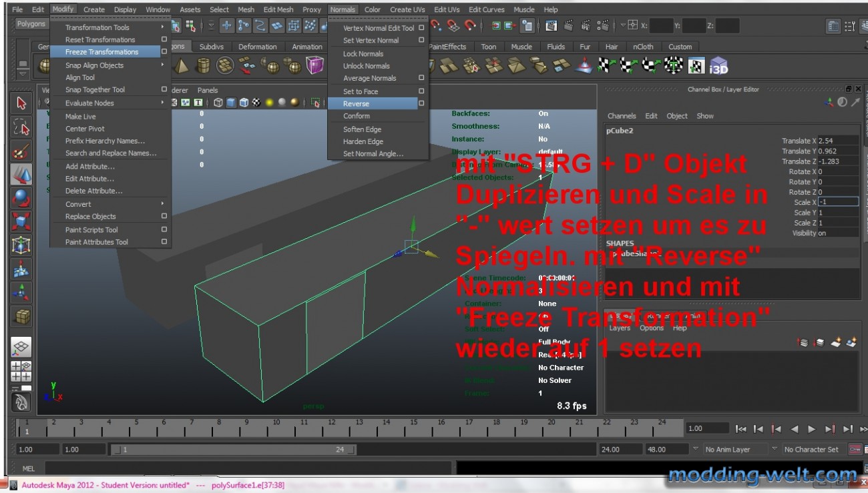Open the No Anim Layer dropdown
Image resolution: width=868 pixels, height=493 pixels.
(x=695, y=449)
